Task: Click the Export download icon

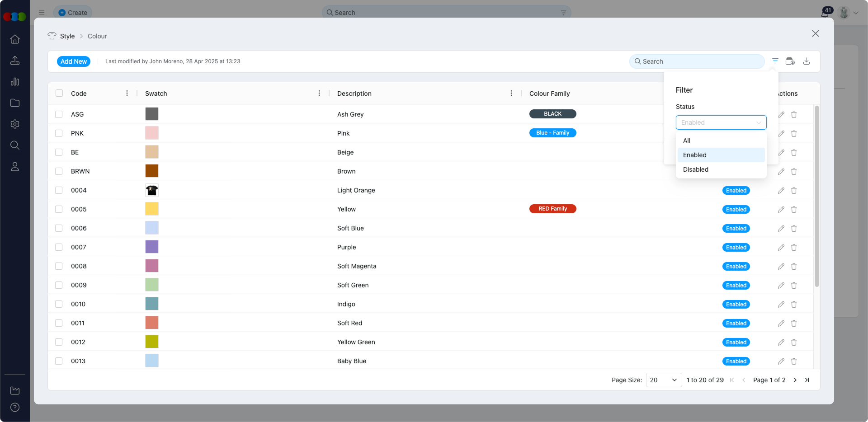Action: click(x=807, y=61)
